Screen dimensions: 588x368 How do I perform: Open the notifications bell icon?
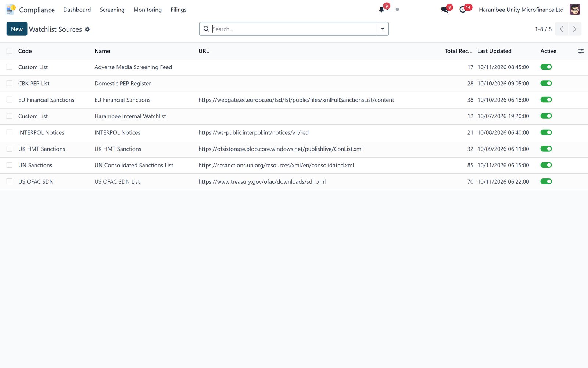tap(381, 10)
